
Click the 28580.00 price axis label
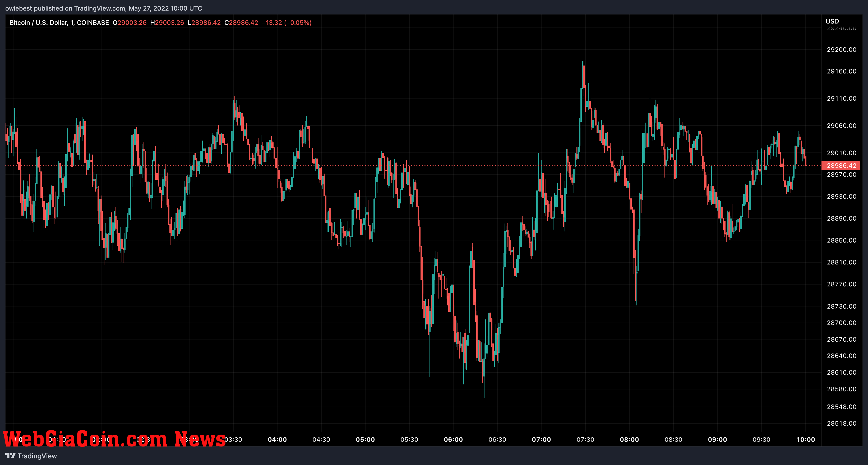point(841,389)
